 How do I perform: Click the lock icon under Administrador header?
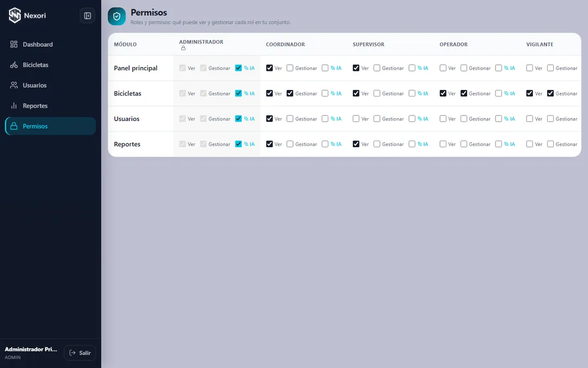pyautogui.click(x=183, y=48)
